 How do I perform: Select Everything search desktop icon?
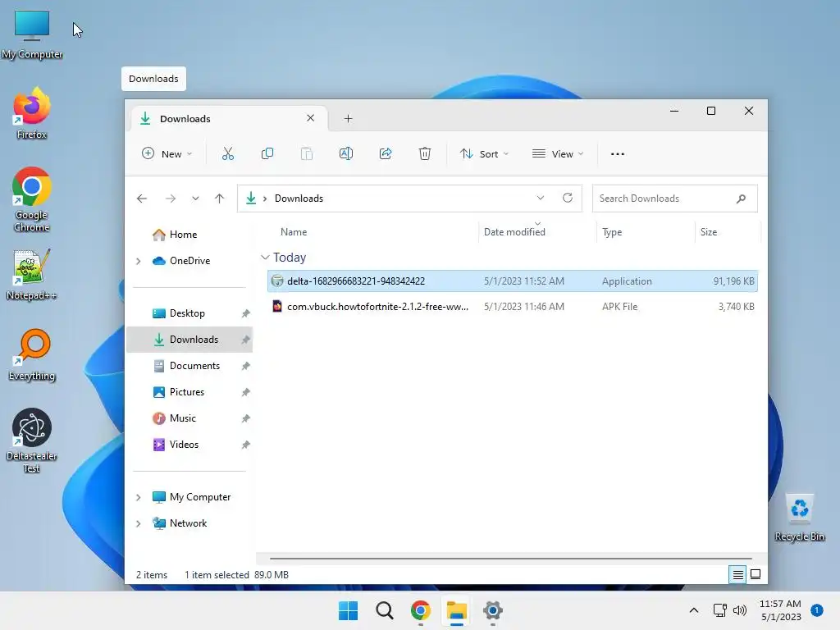coord(32,354)
